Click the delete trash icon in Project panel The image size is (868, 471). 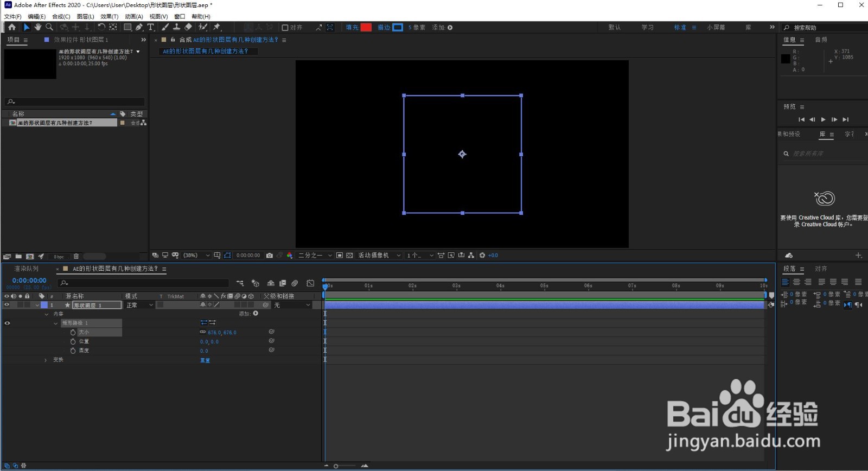(76, 256)
